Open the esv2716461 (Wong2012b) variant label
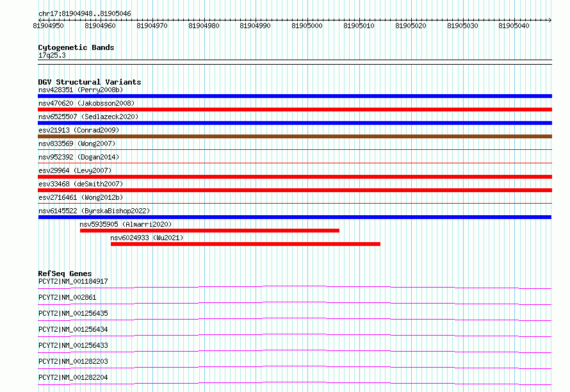Image resolution: width=570 pixels, height=392 pixels. pyautogui.click(x=81, y=197)
